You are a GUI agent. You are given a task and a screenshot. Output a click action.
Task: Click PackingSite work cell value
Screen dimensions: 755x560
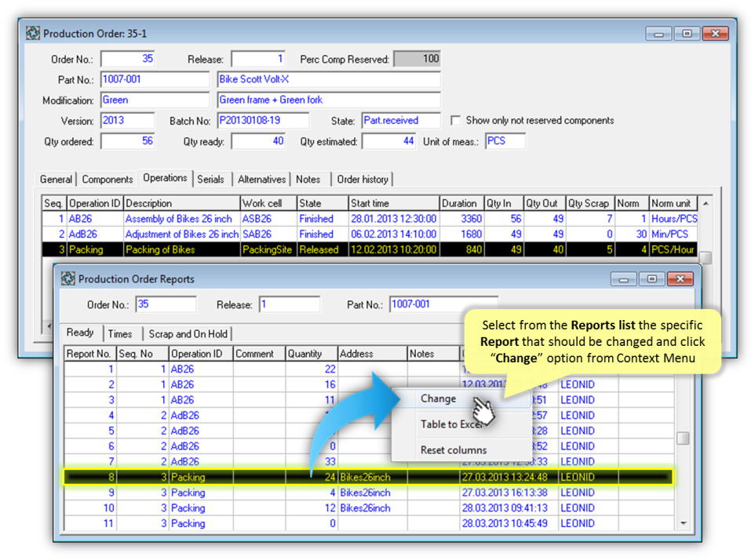click(267, 249)
